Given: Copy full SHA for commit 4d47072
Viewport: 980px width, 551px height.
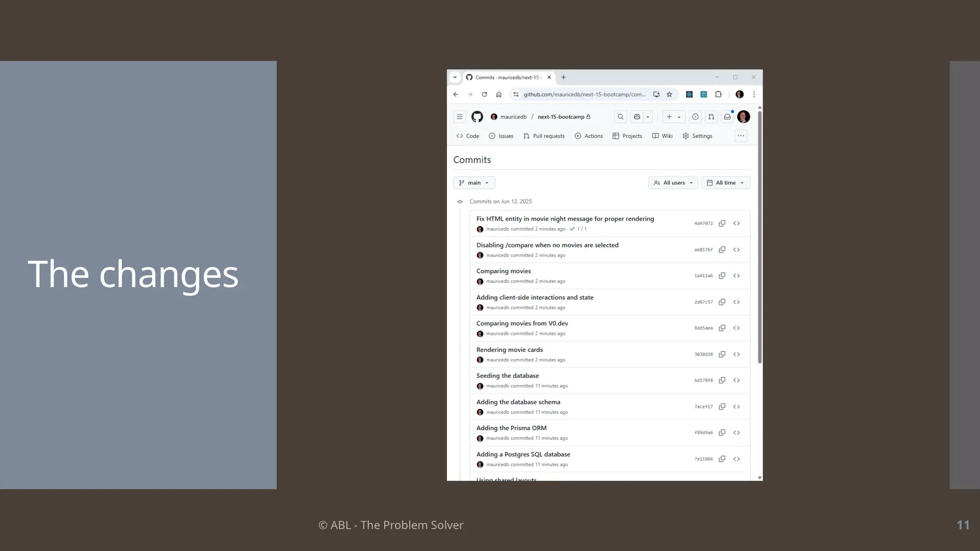Looking at the screenshot, I should [x=722, y=223].
